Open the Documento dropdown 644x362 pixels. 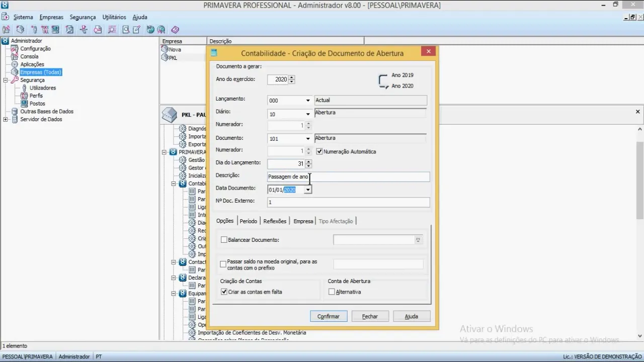click(x=308, y=139)
